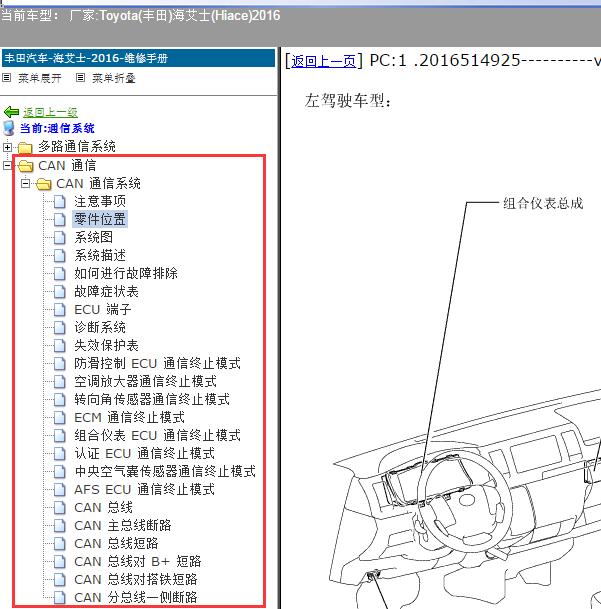Viewport: 601px width, 609px height.
Task: Click the 丰田汽车-海艾士-2016-维修手册 title bar
Action: click(139, 58)
